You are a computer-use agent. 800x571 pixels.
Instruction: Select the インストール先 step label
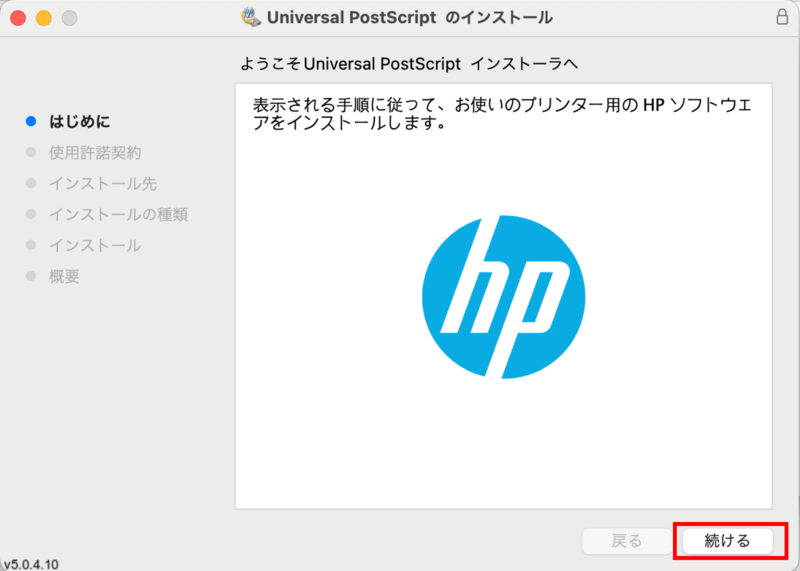(103, 184)
